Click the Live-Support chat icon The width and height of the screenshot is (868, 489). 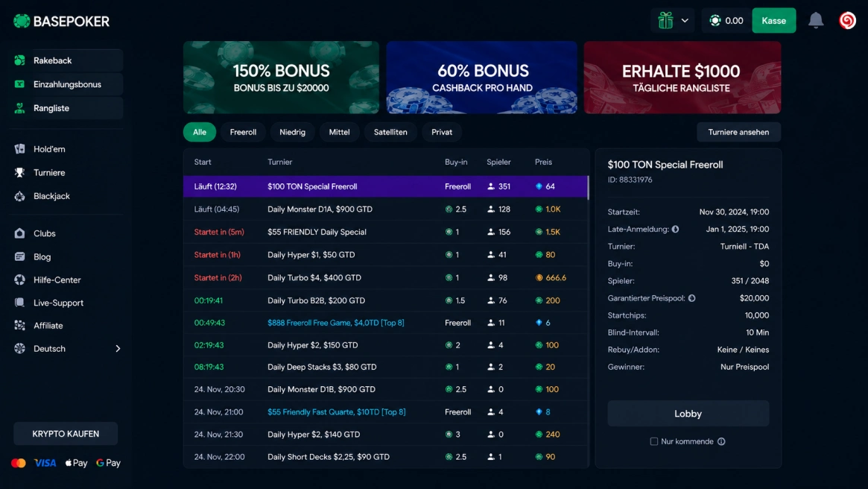click(x=20, y=303)
